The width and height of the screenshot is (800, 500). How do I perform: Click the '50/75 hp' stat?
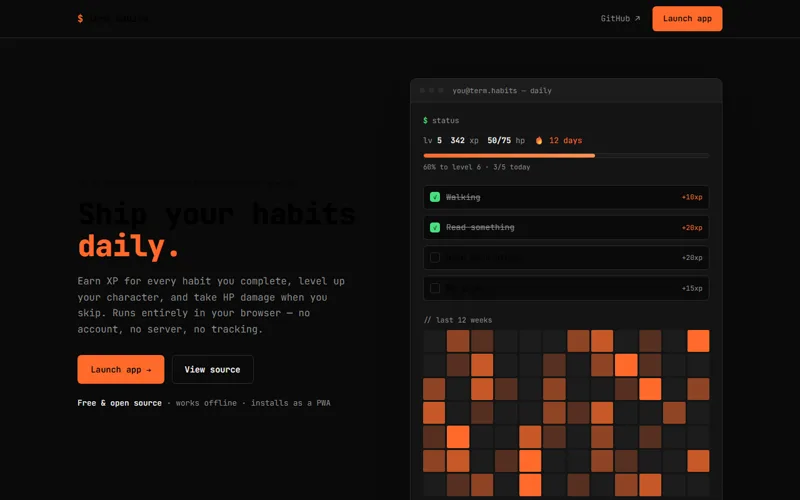(506, 140)
